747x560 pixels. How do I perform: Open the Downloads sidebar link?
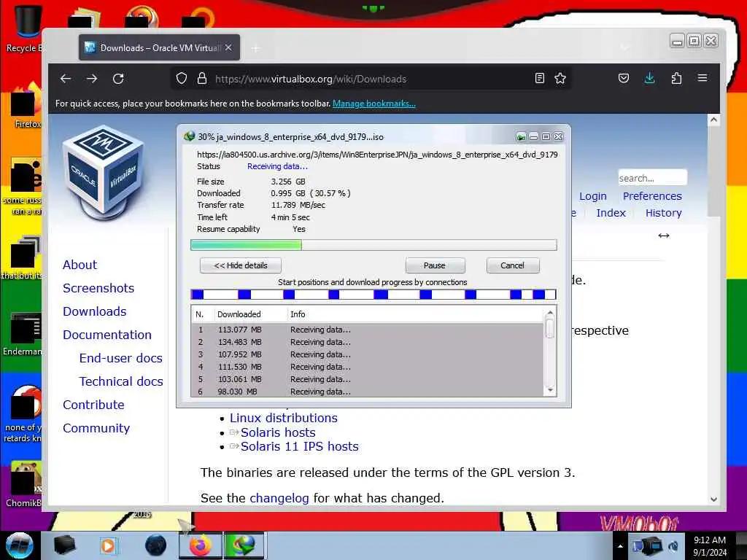[x=95, y=311]
